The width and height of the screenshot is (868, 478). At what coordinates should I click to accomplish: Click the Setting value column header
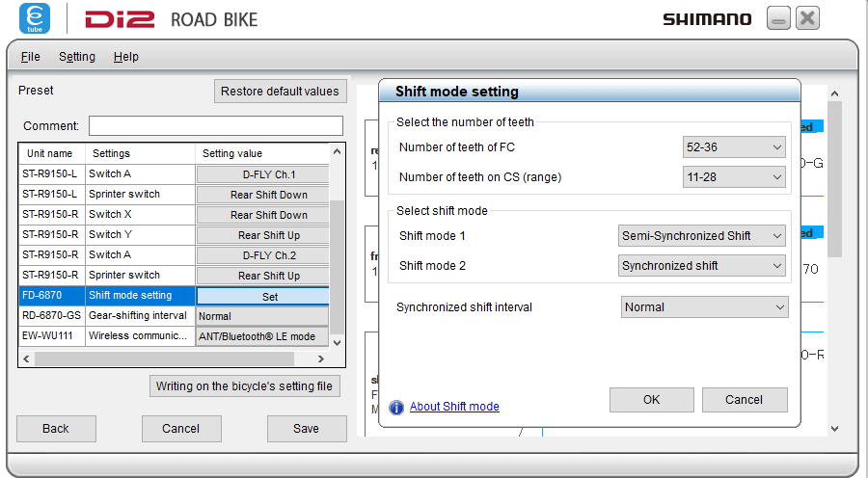tap(261, 153)
